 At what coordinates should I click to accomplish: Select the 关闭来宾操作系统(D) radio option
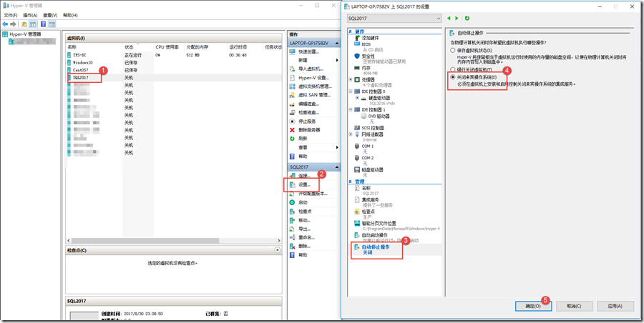coord(453,76)
